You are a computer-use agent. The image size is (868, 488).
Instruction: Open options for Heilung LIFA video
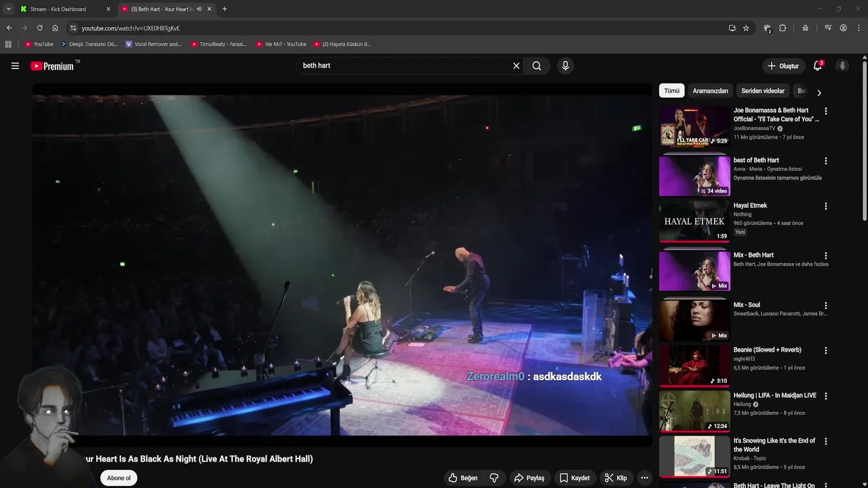coord(825,396)
